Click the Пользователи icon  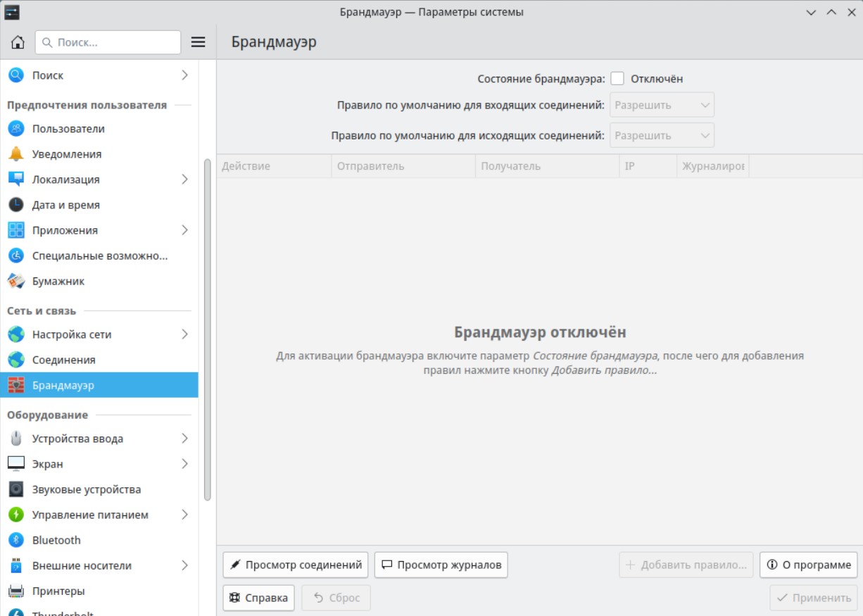point(16,129)
